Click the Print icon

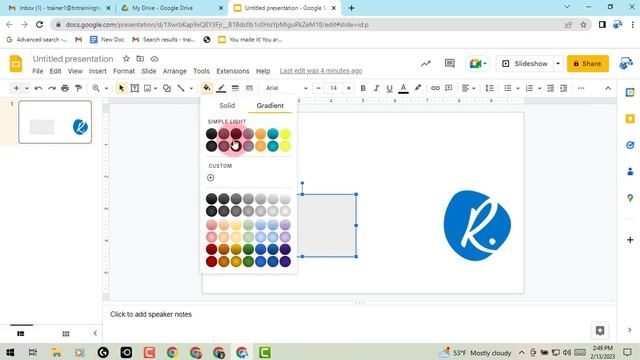65,88
